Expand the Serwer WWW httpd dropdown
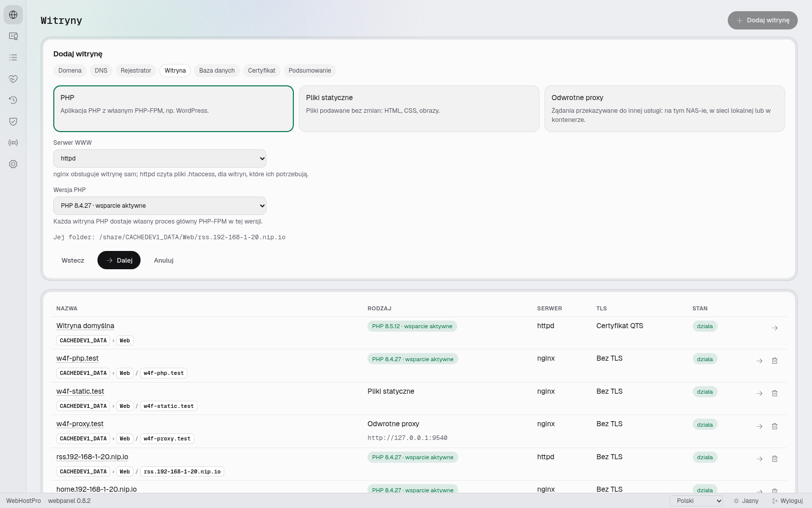Viewport: 812px width, 508px height. tap(160, 158)
